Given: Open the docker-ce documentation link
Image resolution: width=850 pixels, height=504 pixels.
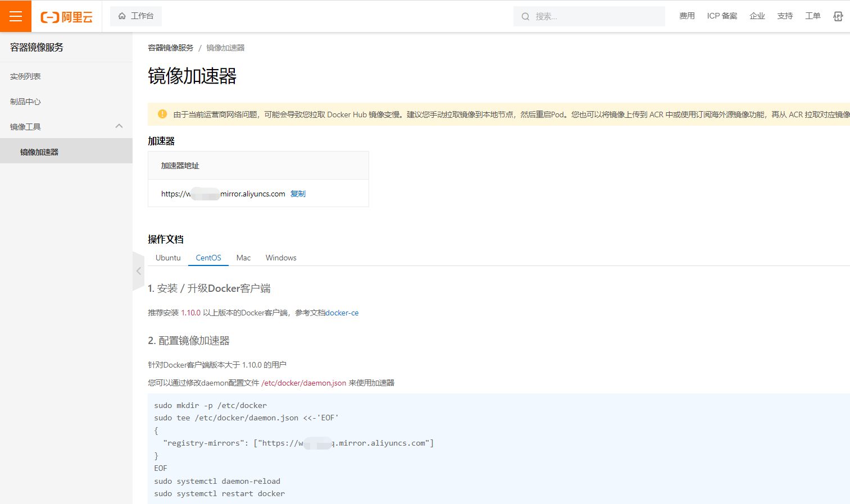Looking at the screenshot, I should click(x=342, y=313).
